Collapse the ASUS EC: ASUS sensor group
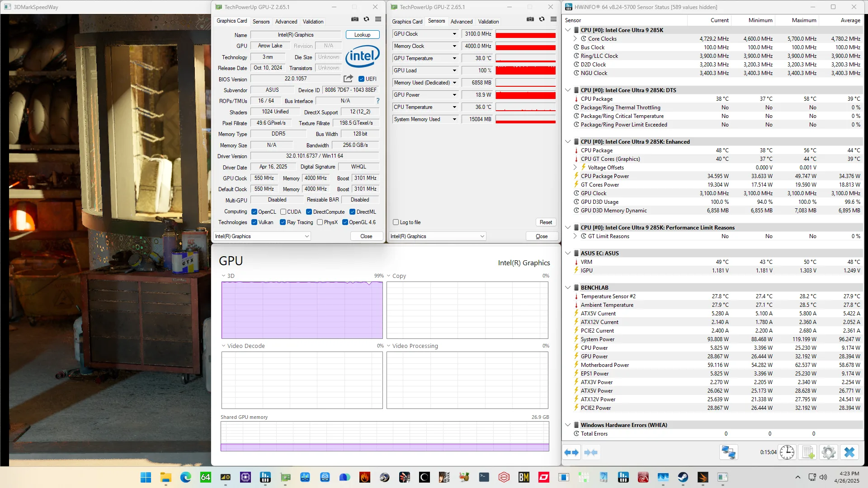 [568, 253]
